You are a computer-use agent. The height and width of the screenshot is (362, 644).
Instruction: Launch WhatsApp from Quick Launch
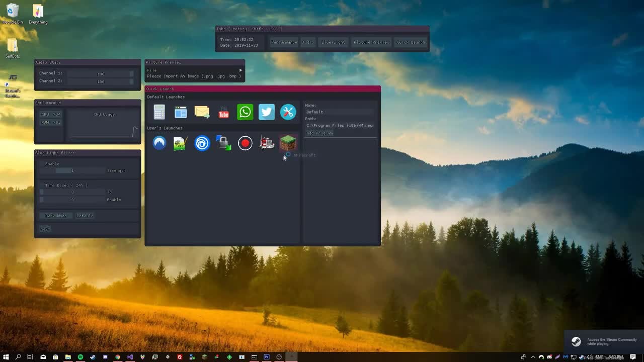[x=245, y=112]
